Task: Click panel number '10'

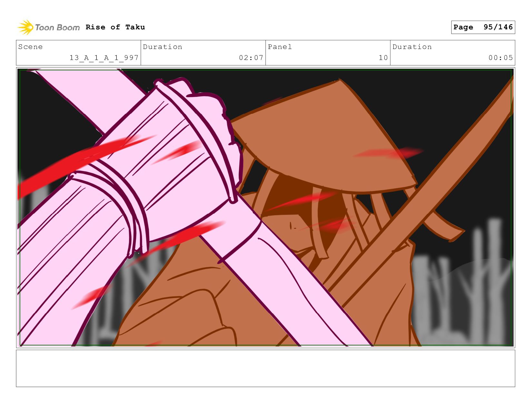Action: tap(383, 58)
